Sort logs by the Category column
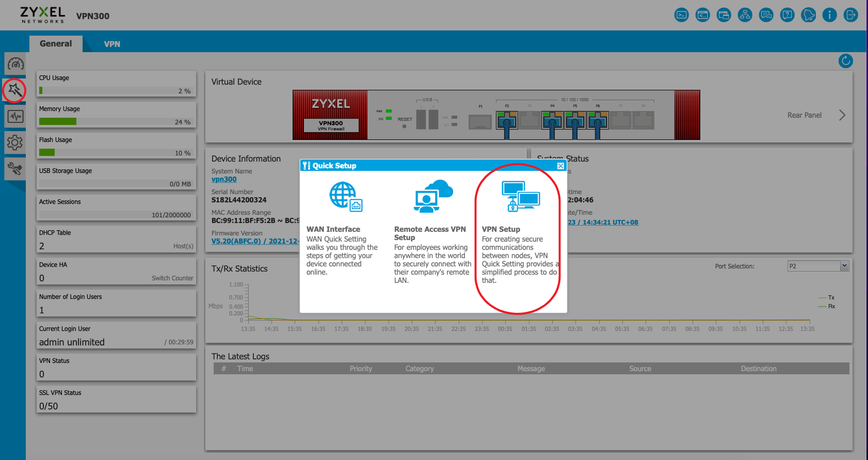 click(420, 369)
